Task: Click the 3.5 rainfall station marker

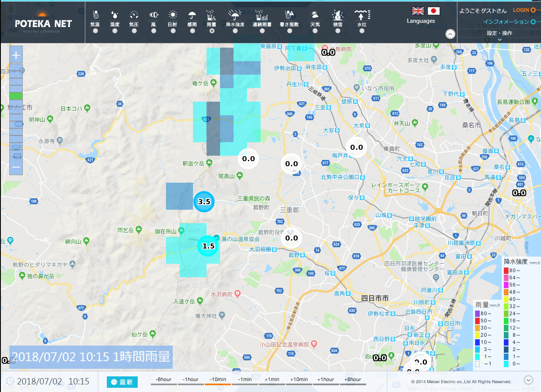Action: pos(204,202)
